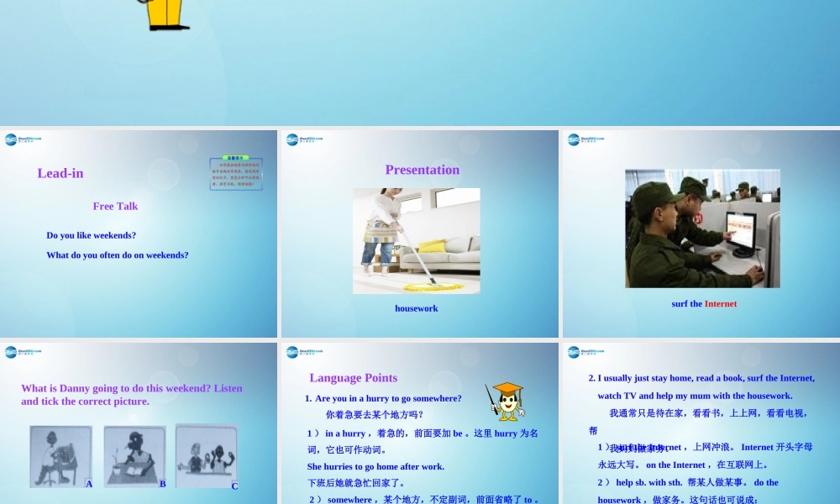The height and width of the screenshot is (504, 840).
Task: Open the Presentation slide thumbnail
Action: (419, 234)
